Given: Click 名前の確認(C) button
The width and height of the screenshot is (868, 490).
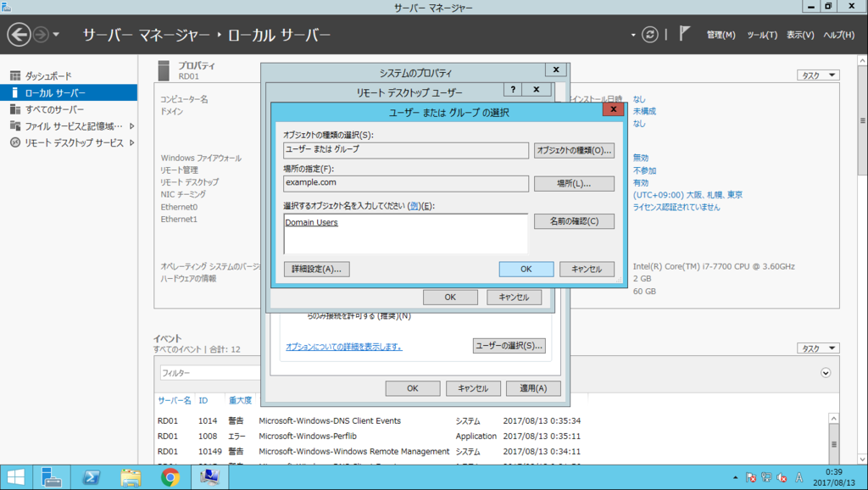Looking at the screenshot, I should pos(574,221).
